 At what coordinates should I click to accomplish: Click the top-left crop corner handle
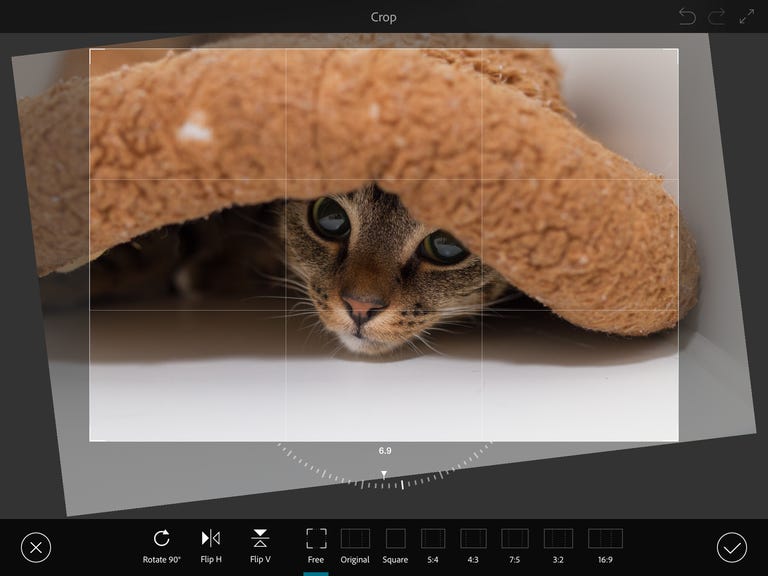pyautogui.click(x=91, y=50)
